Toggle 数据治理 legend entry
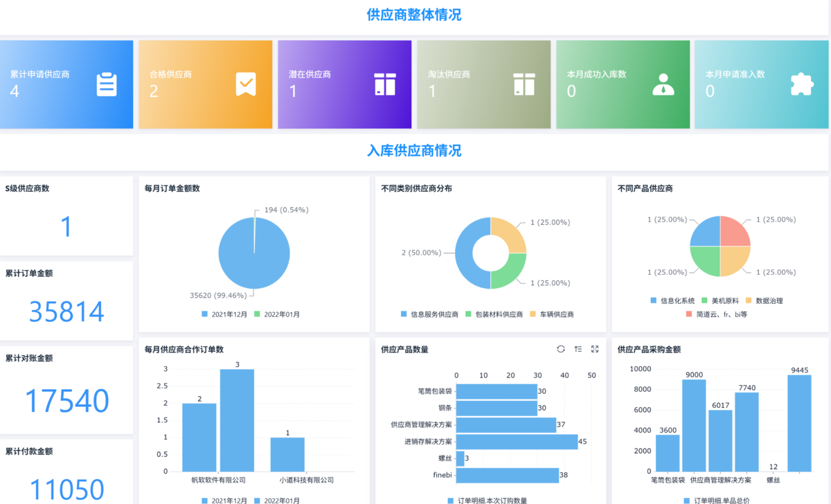The width and height of the screenshot is (831, 504). (765, 300)
